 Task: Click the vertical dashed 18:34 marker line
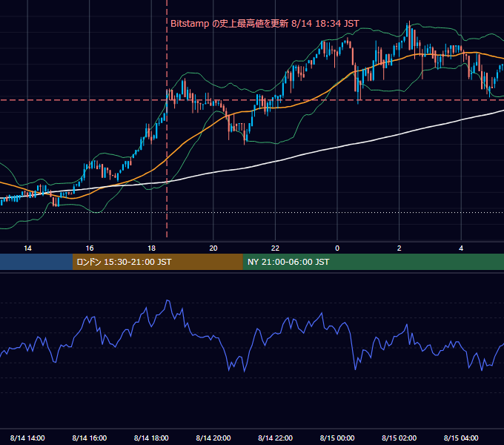pos(167,119)
